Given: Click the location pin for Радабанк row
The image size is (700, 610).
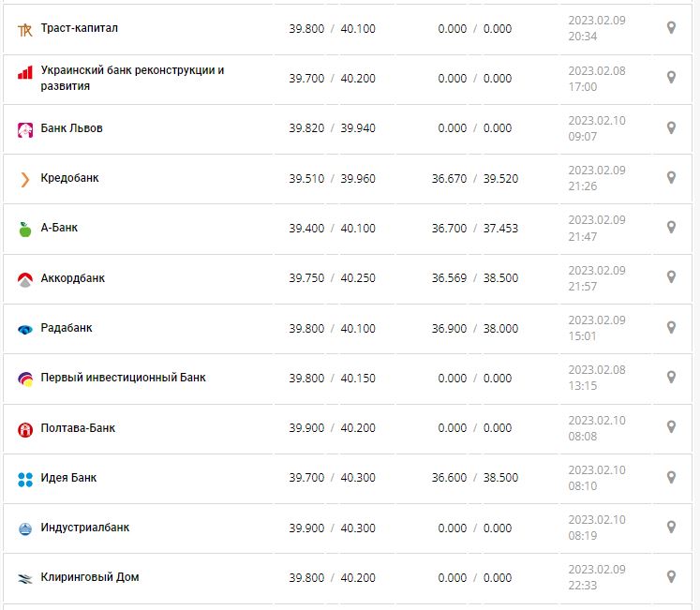Looking at the screenshot, I should tap(671, 328).
